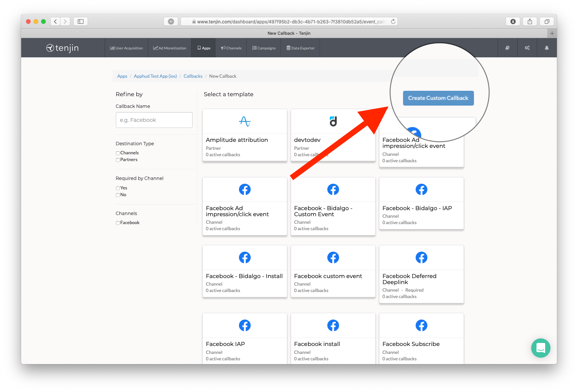The image size is (578, 392).
Task: Open the Campaigns nav menu
Action: (x=264, y=48)
